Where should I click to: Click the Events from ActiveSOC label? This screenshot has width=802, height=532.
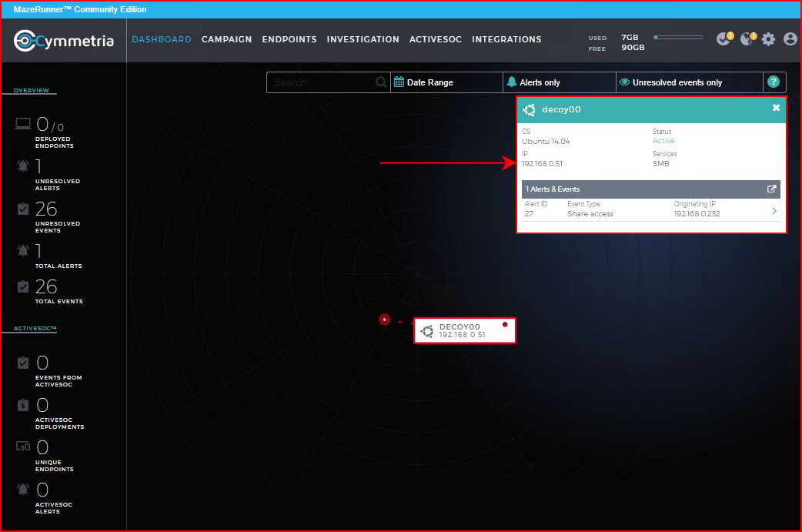click(58, 381)
